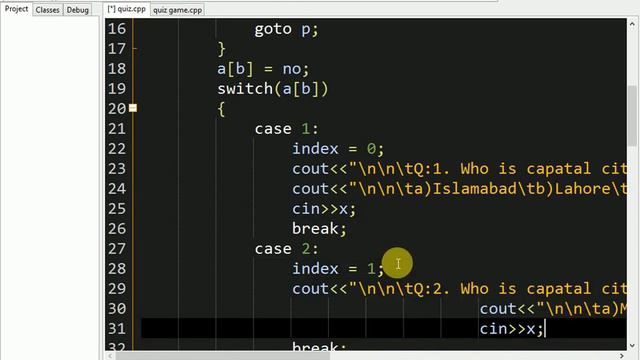Open the Debug panel tab
Image resolution: width=640 pixels, height=360 pixels.
point(78,10)
